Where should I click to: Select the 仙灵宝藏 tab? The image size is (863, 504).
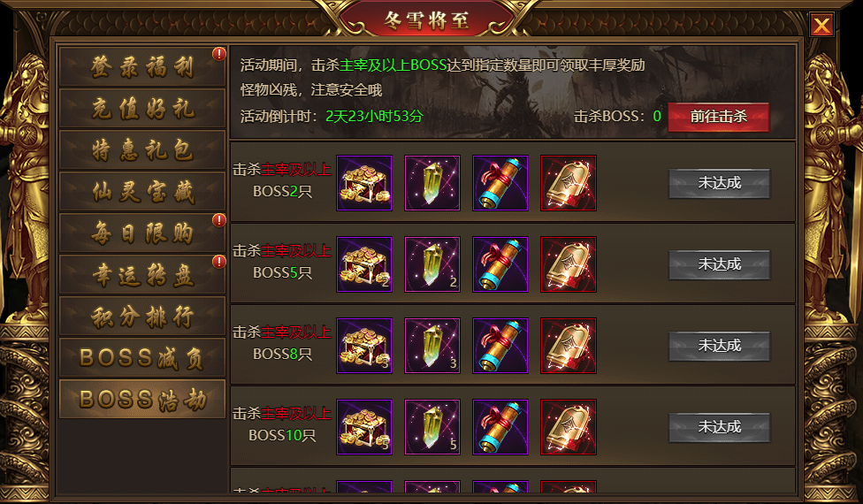(x=142, y=192)
